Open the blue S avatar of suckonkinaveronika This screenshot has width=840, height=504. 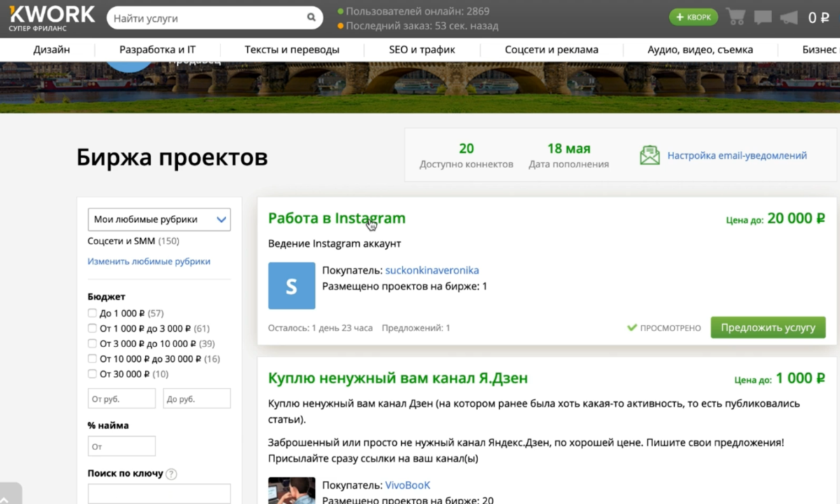click(x=292, y=286)
